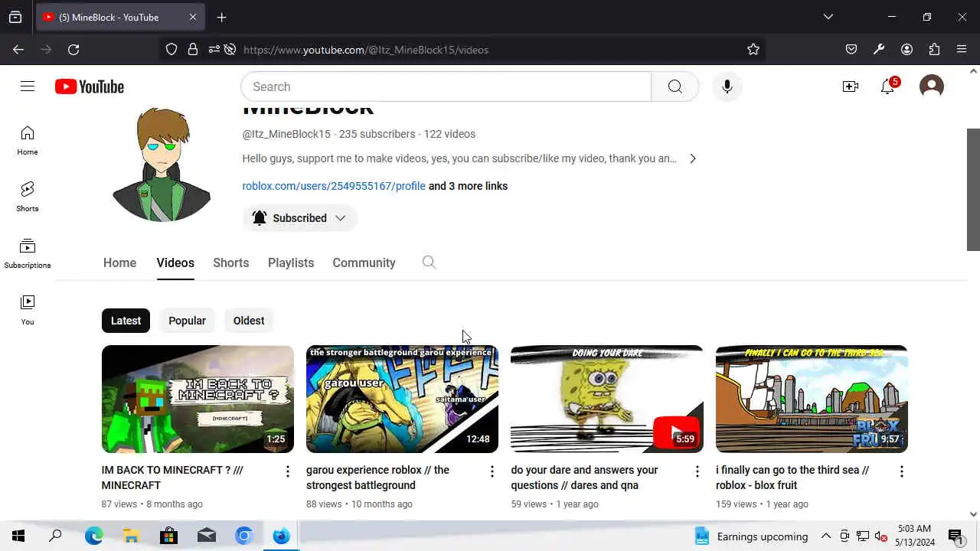Play the SpongeBob dare thumbnail
The image size is (980, 551).
click(x=606, y=399)
